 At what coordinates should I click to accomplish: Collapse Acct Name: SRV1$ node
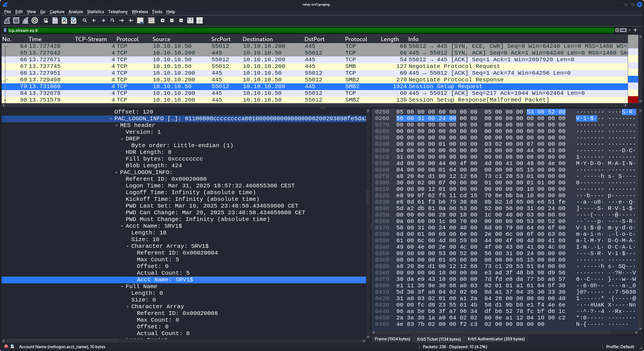(122, 226)
